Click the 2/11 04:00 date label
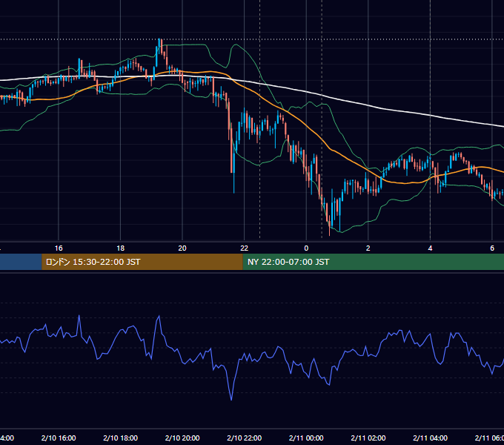This screenshot has width=504, height=445. (430, 438)
